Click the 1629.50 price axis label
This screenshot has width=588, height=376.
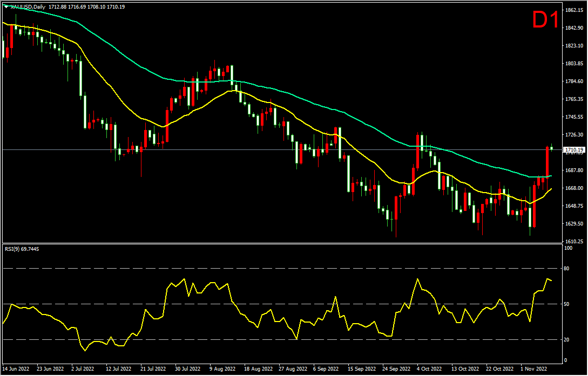pos(574,223)
